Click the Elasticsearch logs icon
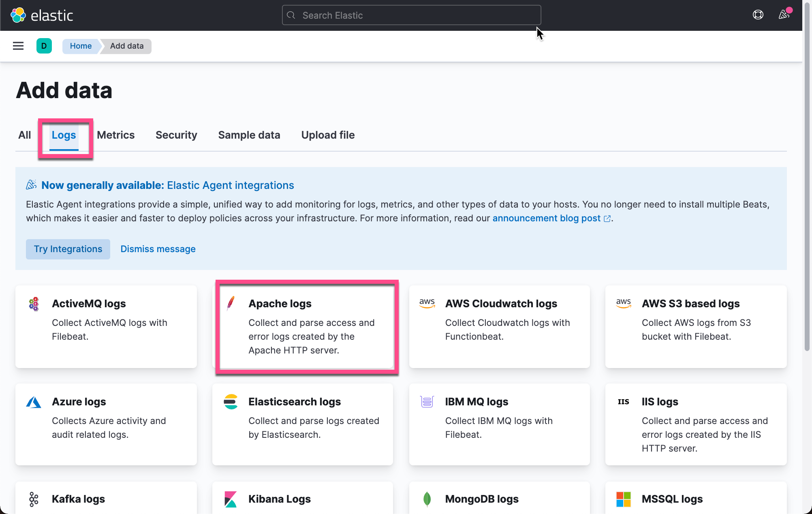This screenshot has width=812, height=514. (231, 402)
